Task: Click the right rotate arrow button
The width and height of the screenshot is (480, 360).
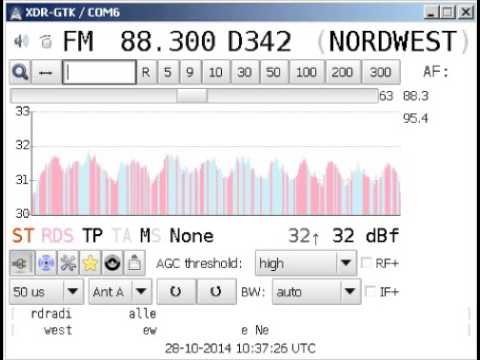Action: 216,292
